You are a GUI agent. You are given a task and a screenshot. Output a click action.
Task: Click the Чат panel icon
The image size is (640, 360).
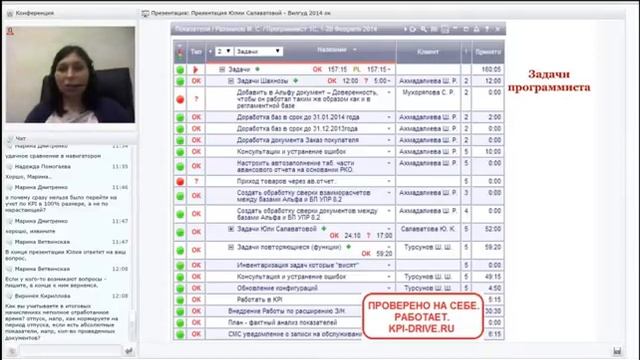tap(10, 139)
